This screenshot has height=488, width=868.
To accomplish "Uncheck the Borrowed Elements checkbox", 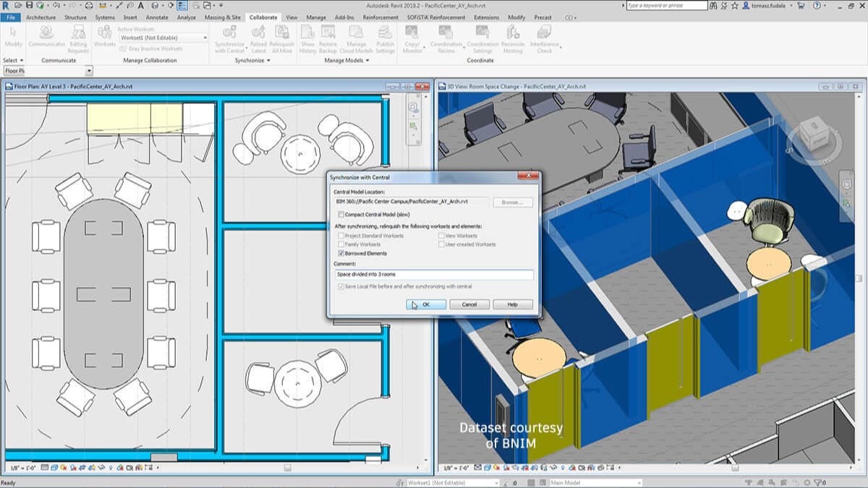I will click(340, 254).
